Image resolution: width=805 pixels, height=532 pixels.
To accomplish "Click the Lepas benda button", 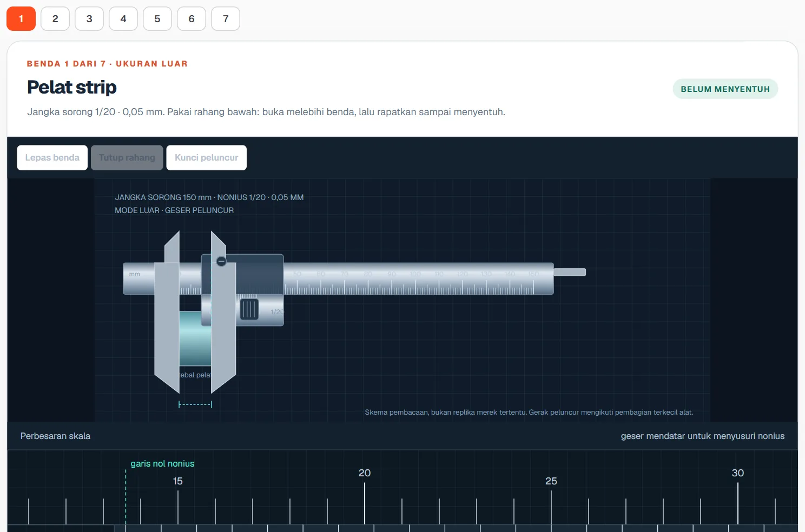I will point(52,158).
